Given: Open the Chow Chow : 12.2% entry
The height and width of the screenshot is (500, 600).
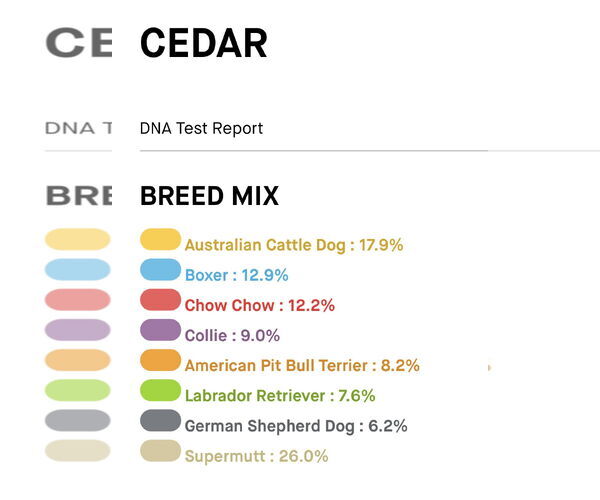Looking at the screenshot, I should coord(260,306).
